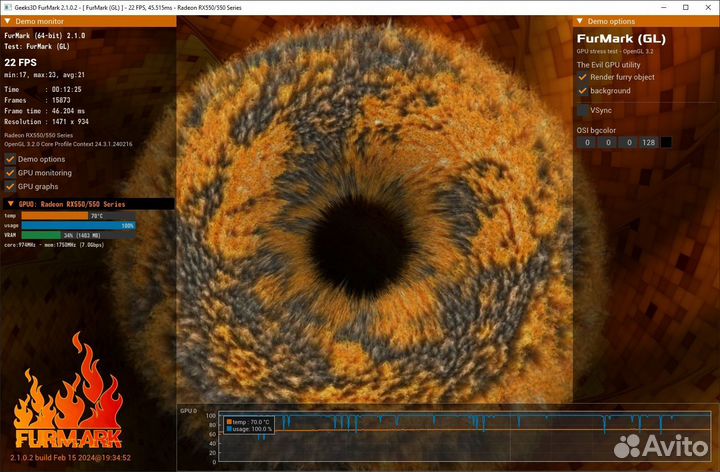Enable the VSync checkbox
Viewport: 720px width, 472px height.
pos(583,110)
